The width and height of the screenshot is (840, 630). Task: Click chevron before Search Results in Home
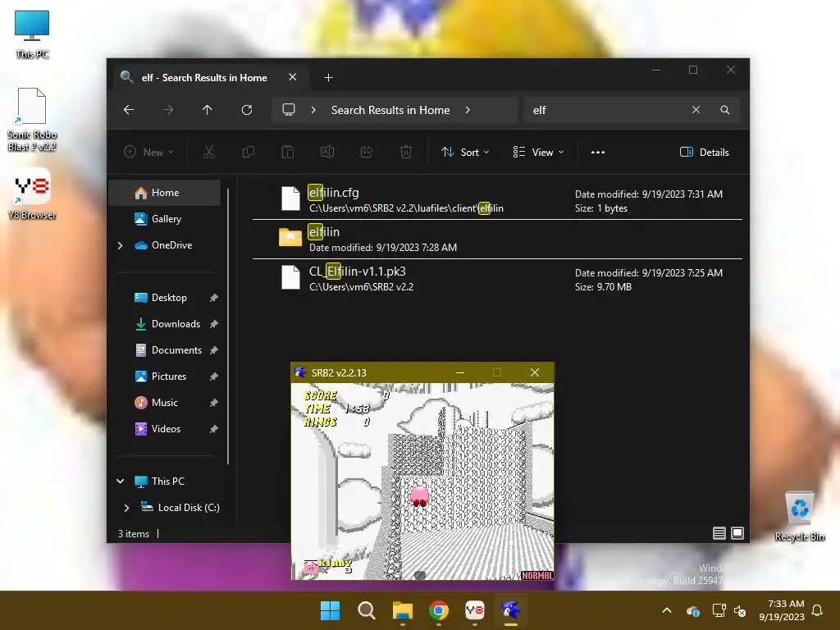point(313,110)
